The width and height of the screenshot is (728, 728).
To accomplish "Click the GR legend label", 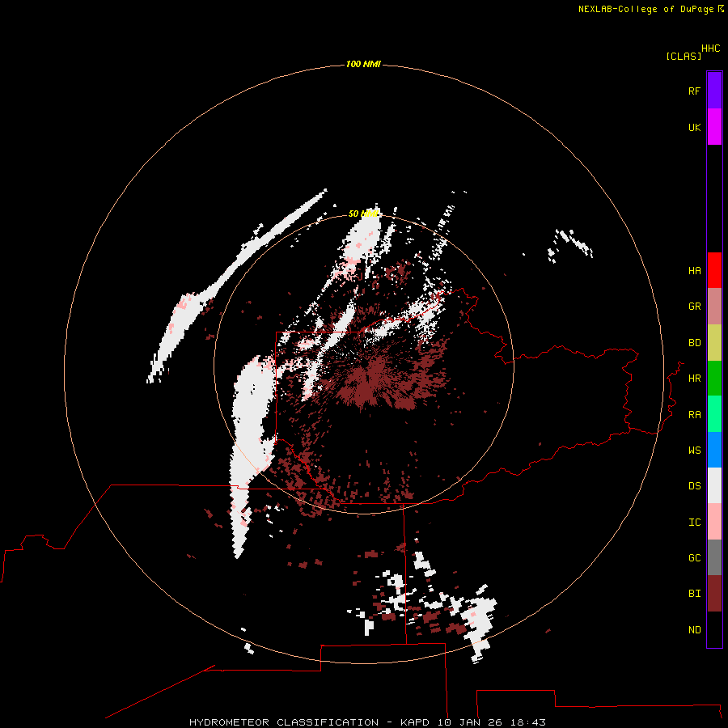I will click(694, 307).
